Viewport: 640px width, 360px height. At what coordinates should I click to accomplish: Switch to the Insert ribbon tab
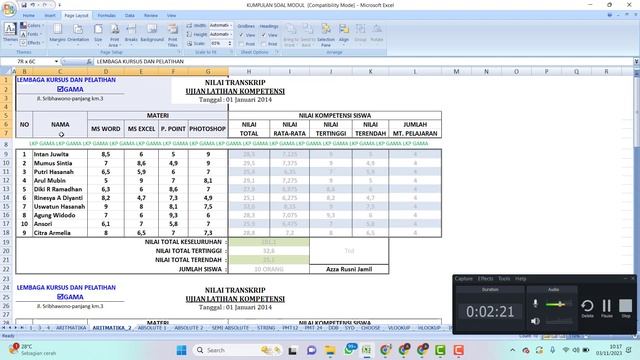tap(50, 16)
